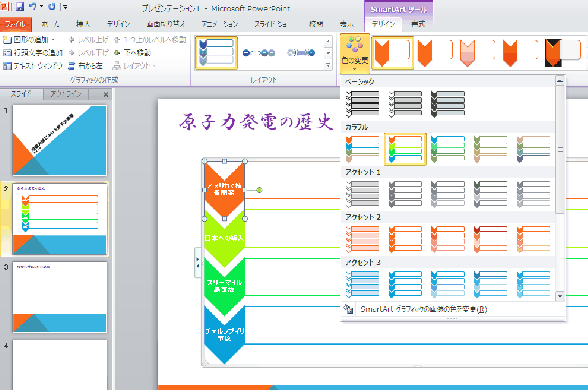Choose the highlighted second カラフル color option
The image size is (588, 390).
click(x=405, y=149)
